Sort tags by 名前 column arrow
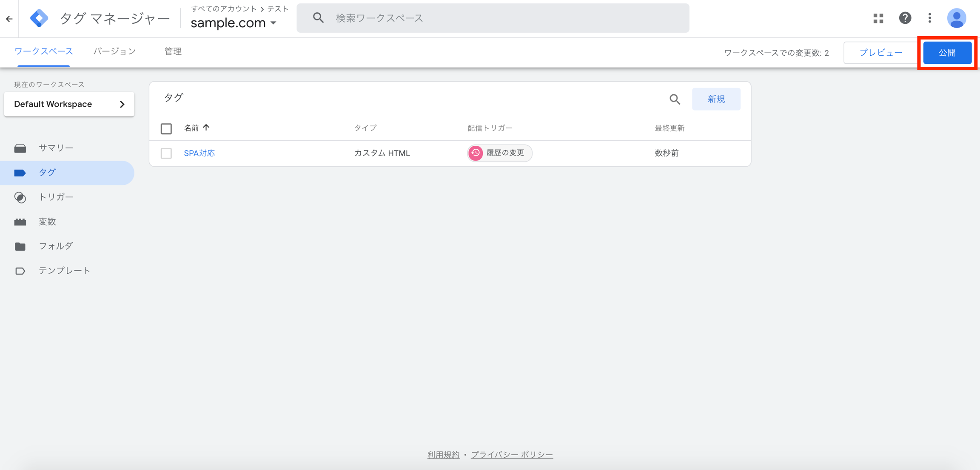 [206, 127]
